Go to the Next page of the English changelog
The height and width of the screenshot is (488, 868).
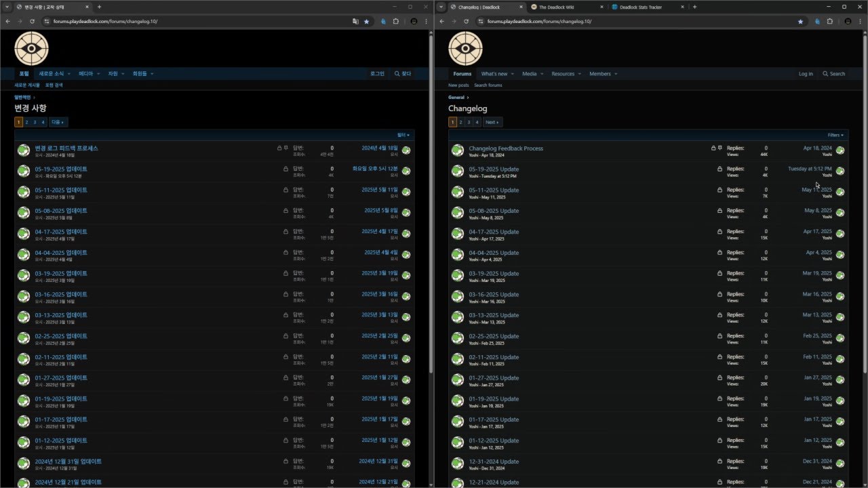492,122
